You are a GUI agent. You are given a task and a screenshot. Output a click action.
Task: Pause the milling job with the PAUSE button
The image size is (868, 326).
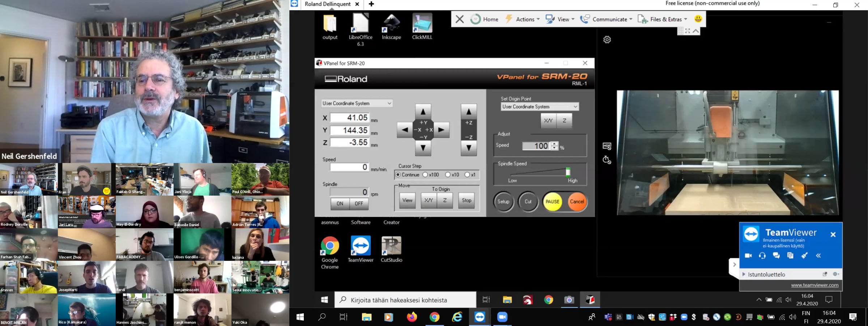pyautogui.click(x=553, y=201)
